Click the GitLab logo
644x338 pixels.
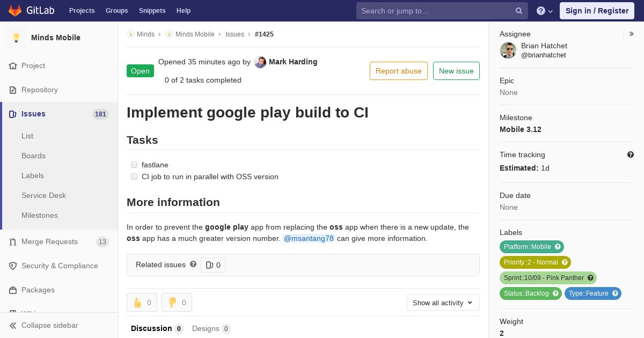31,11
